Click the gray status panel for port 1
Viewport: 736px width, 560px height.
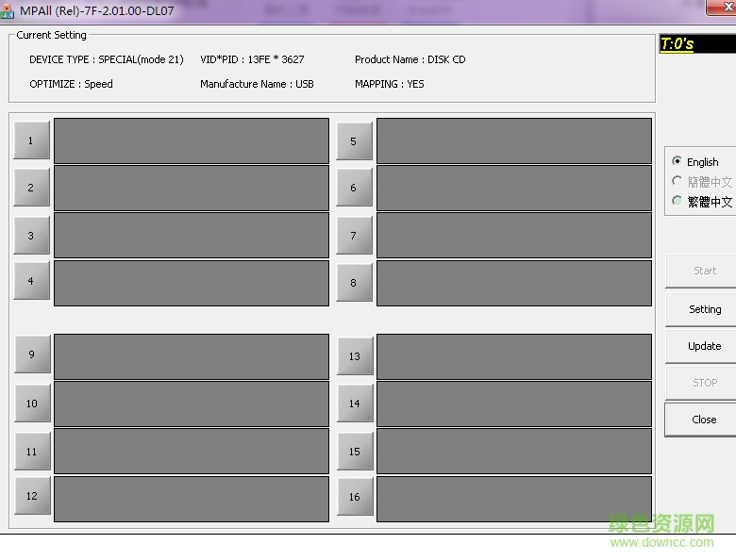[x=192, y=140]
